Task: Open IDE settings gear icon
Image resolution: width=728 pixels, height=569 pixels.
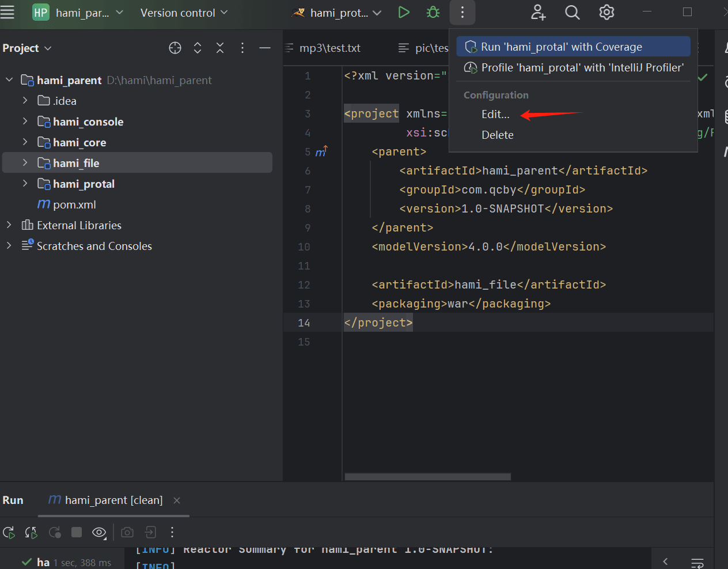Action: tap(606, 12)
